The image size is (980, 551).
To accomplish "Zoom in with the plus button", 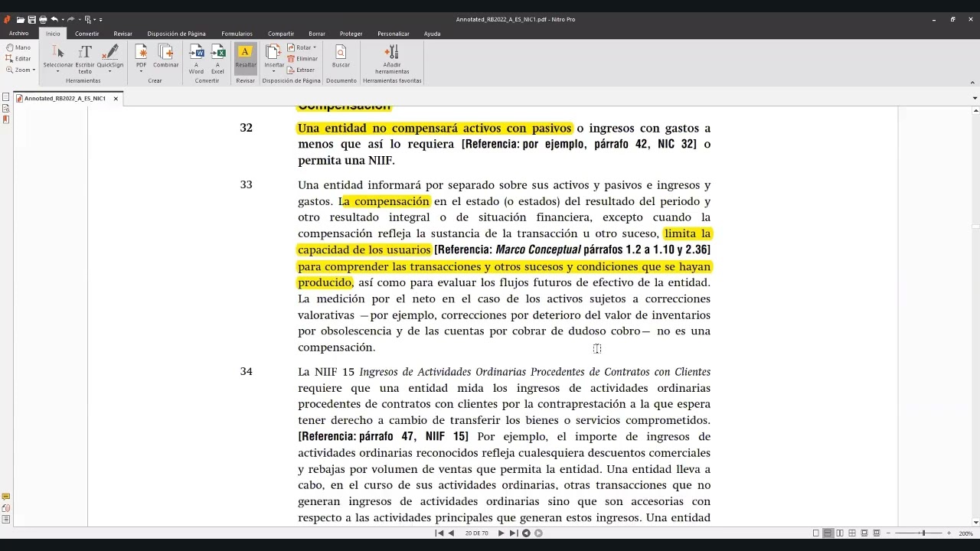I will pos(949,533).
